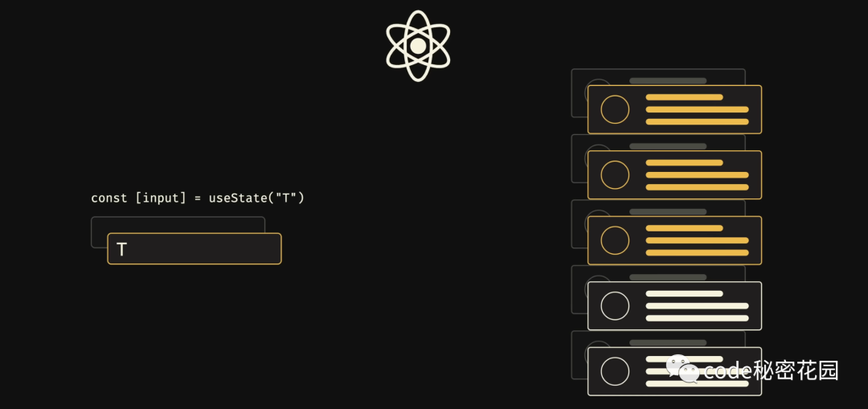Select the avatar circle in the second yellow card
The height and width of the screenshot is (409, 868).
(x=615, y=174)
